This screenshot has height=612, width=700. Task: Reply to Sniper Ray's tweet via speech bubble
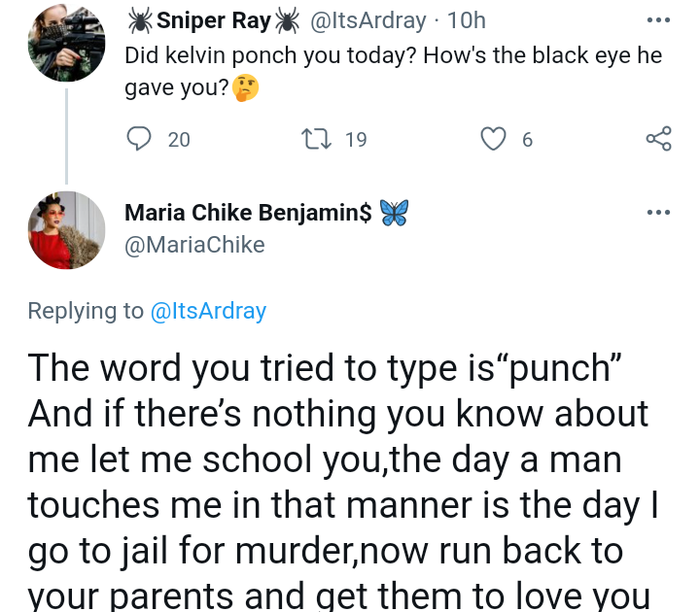[139, 139]
